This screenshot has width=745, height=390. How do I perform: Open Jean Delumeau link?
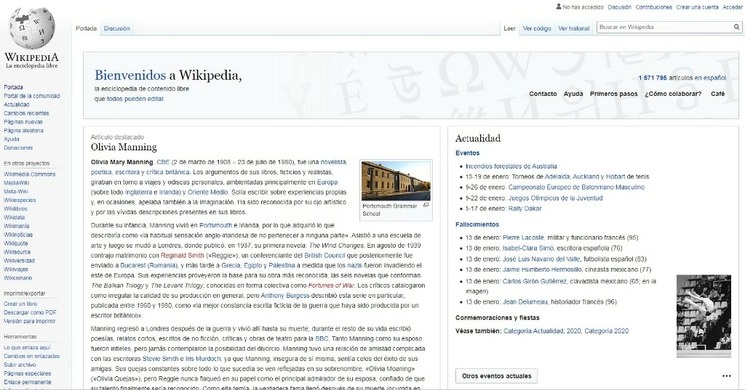525,302
